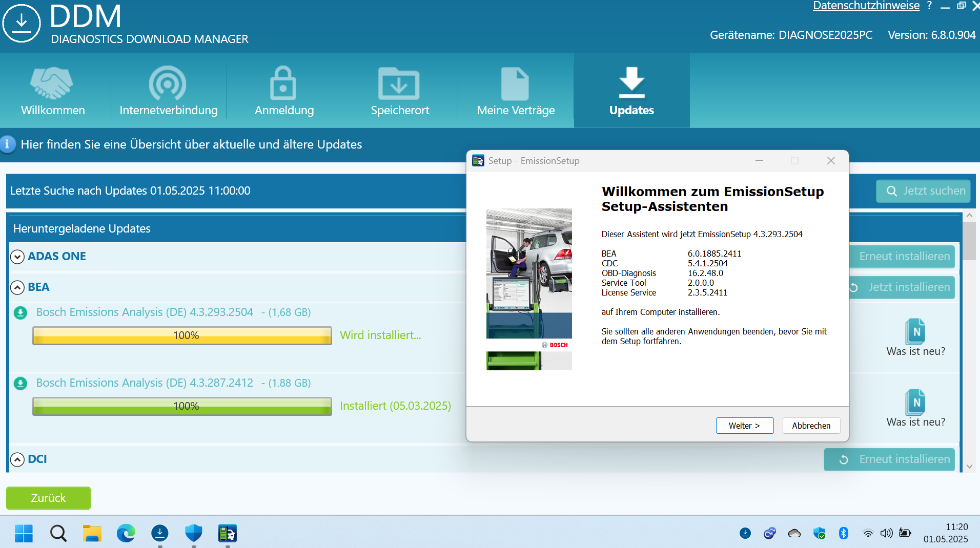Open the clock showing 11:20
The image size is (980, 548).
point(946,533)
